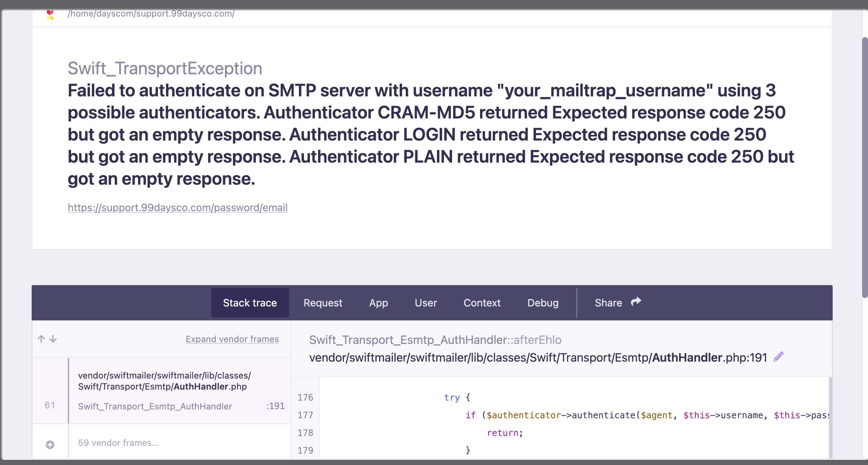The image size is (868, 465).
Task: Open the Context tab
Action: pyautogui.click(x=482, y=303)
